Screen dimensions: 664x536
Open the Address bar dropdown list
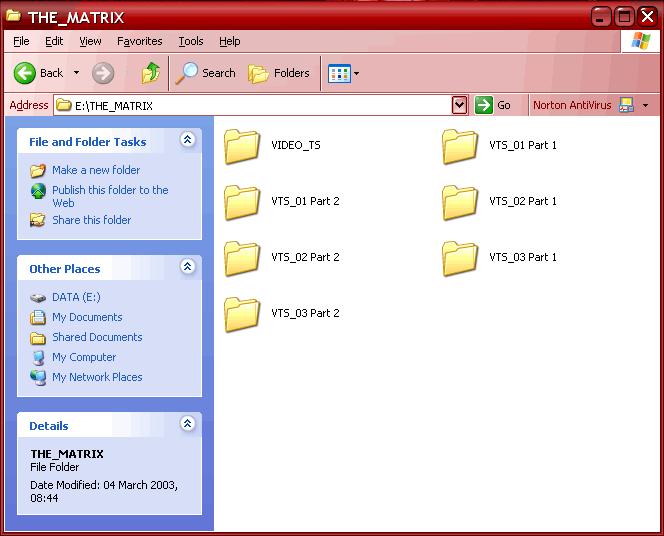[x=459, y=105]
